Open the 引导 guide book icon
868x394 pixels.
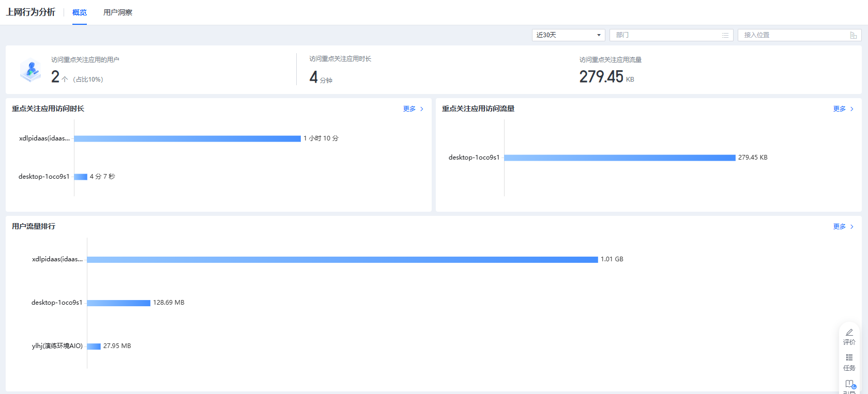(849, 384)
